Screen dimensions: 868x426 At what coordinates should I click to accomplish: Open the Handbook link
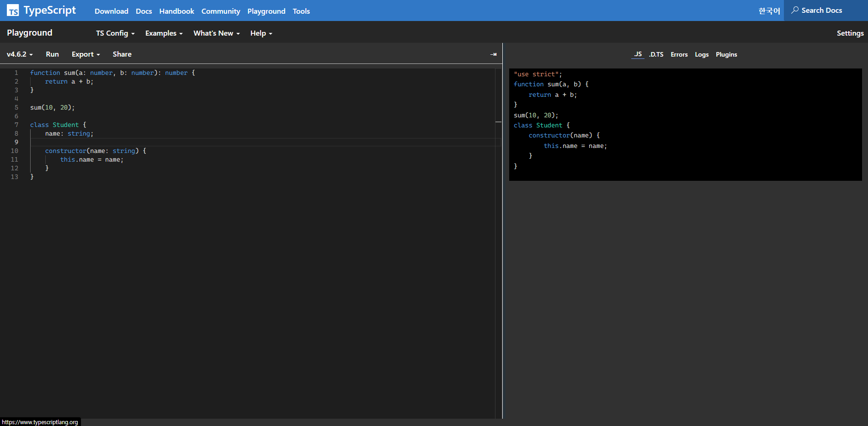click(x=176, y=11)
